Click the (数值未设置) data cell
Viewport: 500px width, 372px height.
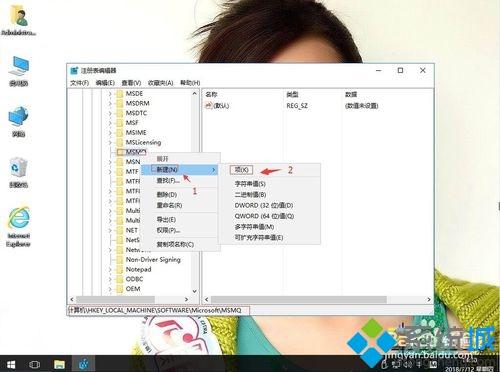click(362, 106)
